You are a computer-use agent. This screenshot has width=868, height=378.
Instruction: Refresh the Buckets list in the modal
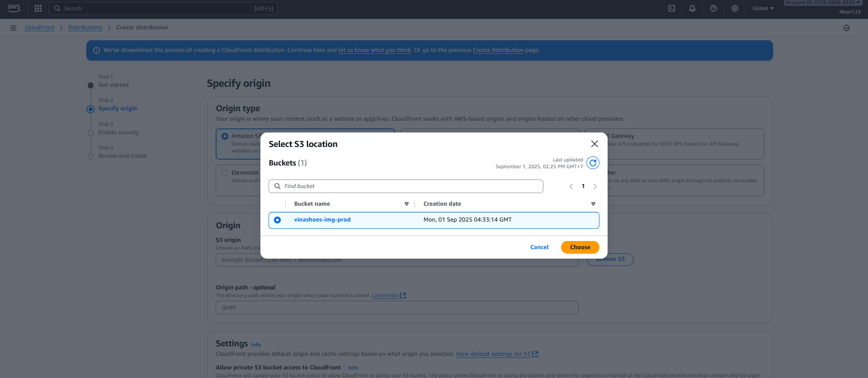pyautogui.click(x=593, y=163)
